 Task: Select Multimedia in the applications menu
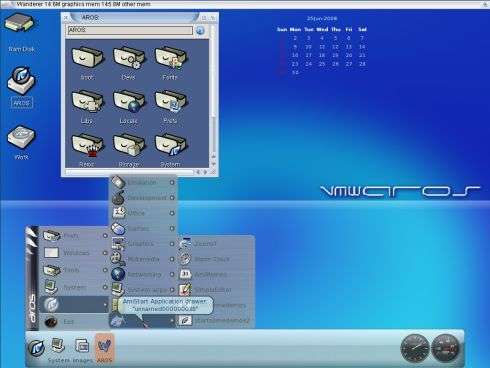click(143, 259)
